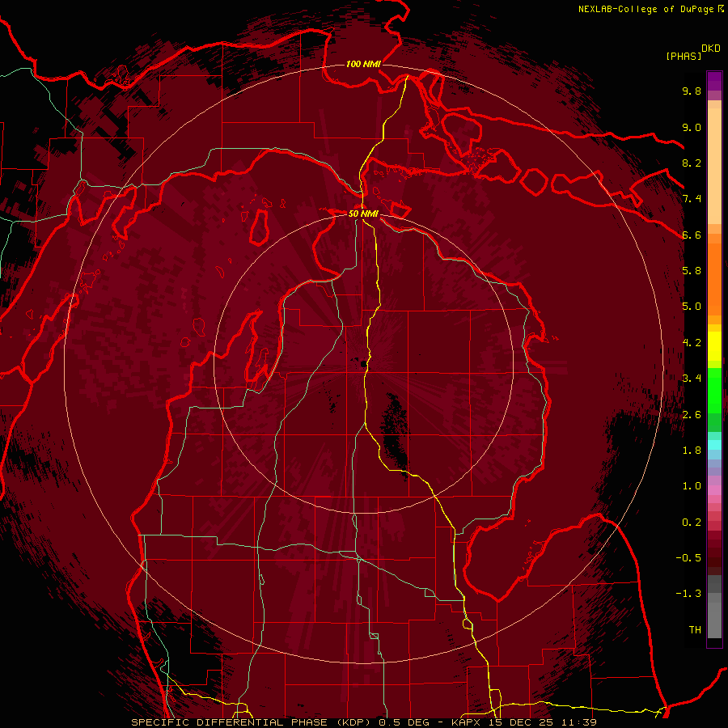This screenshot has height=728, width=728.
Task: Click the [PHAS] units label
Action: [x=684, y=56]
